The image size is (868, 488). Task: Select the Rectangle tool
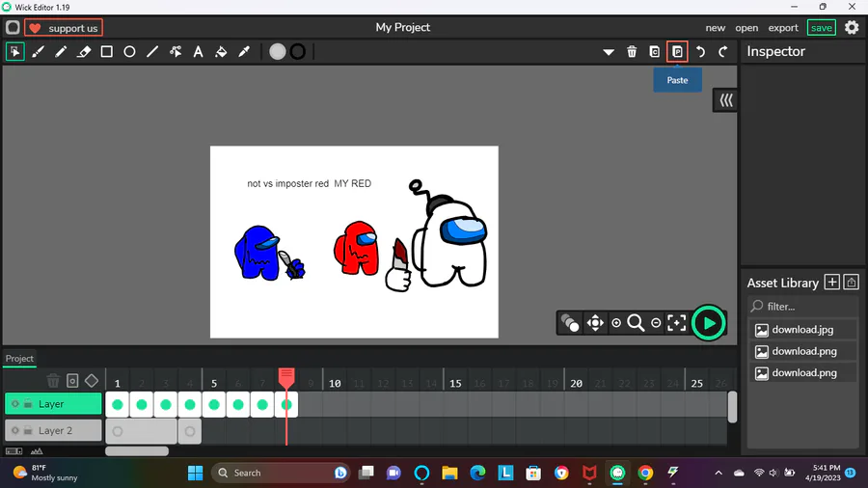[107, 51]
